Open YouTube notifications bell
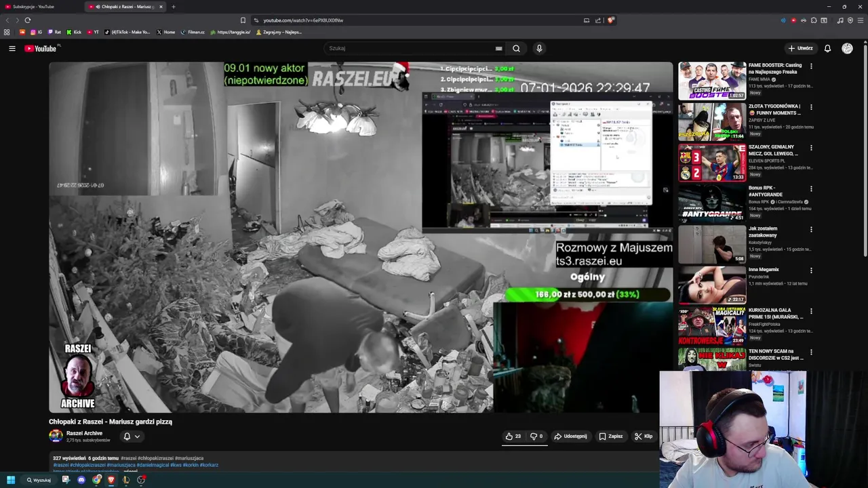The width and height of the screenshot is (868, 488). [x=827, y=48]
